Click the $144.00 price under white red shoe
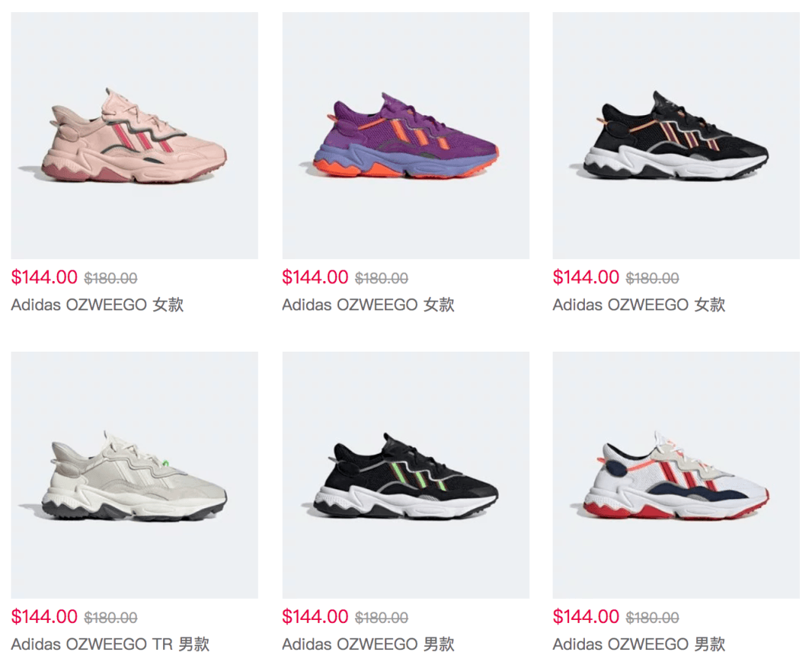812x668 pixels. (x=586, y=617)
